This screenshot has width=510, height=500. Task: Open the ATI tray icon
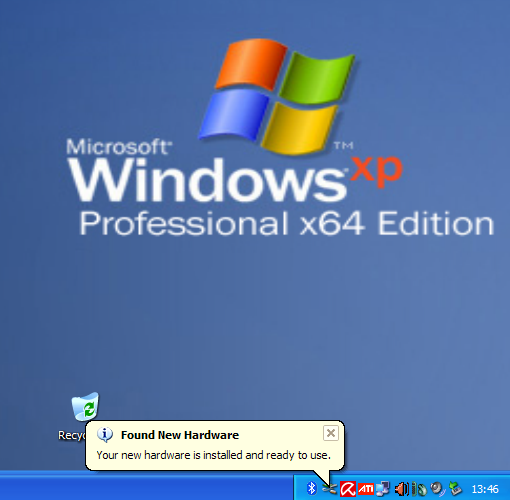[366, 489]
